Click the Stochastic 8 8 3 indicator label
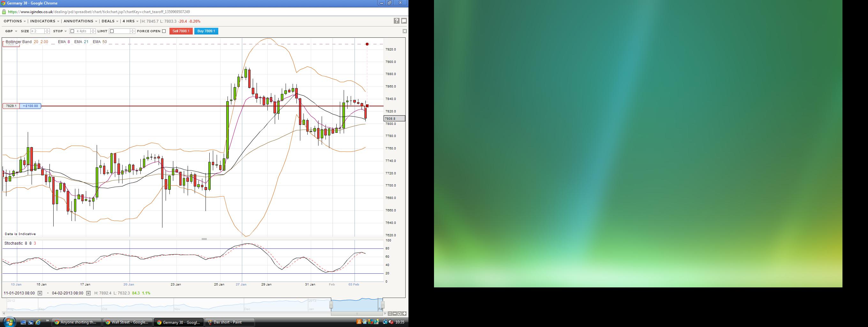The image size is (868, 327). coord(20,243)
